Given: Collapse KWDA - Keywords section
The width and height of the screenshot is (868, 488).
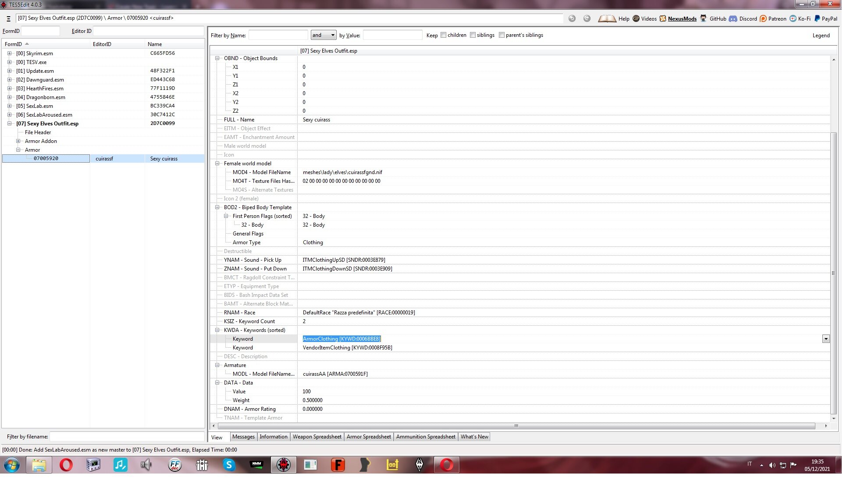Looking at the screenshot, I should 217,330.
